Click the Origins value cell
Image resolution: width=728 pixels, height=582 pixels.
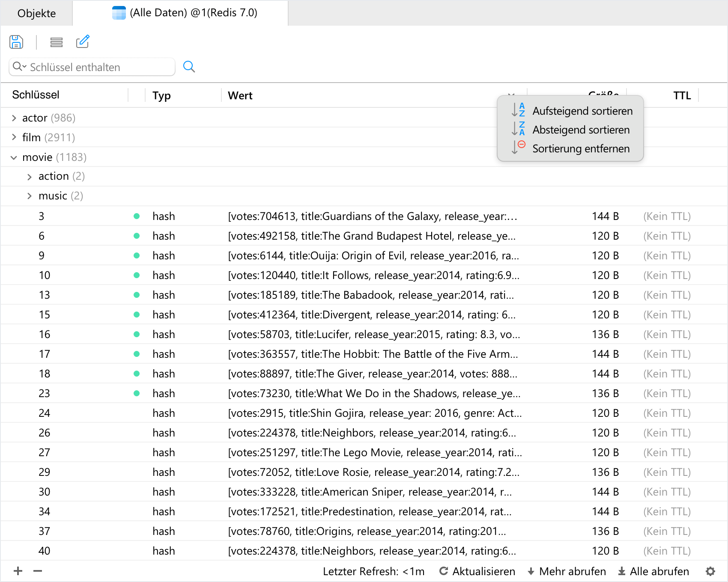click(x=367, y=531)
